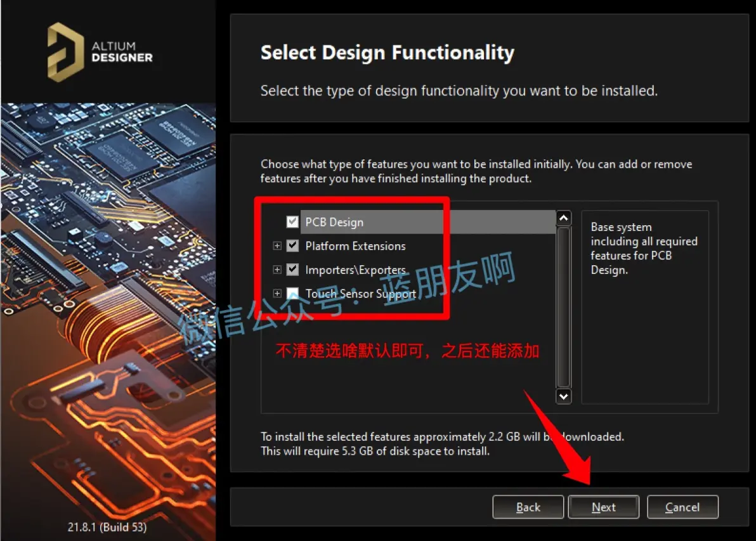Select the Importers\Exporters label
This screenshot has height=541, width=756.
pyautogui.click(x=355, y=270)
